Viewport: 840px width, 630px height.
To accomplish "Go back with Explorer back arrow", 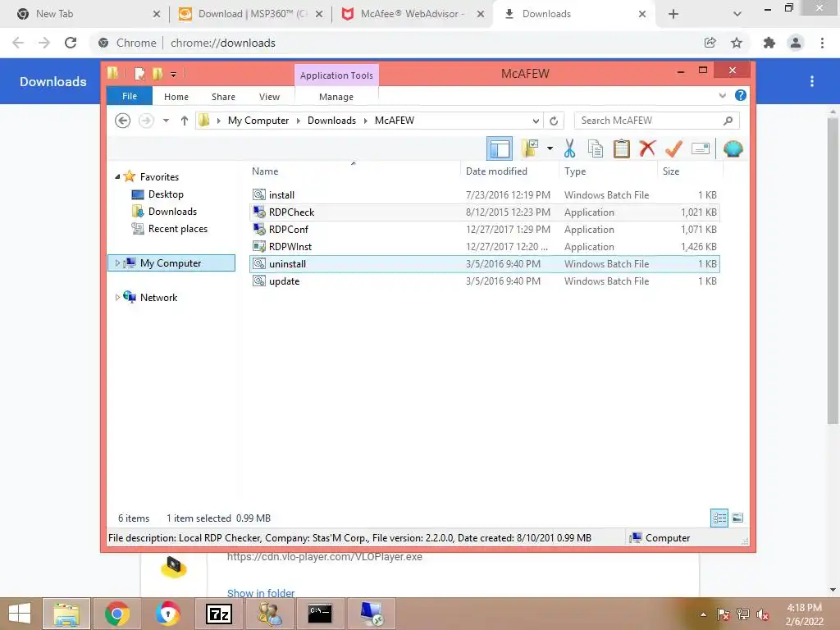I will pos(123,121).
